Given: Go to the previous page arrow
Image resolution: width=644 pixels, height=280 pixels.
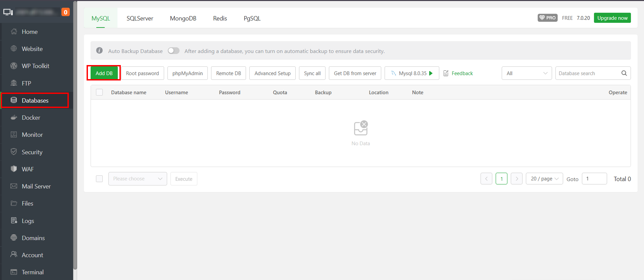Looking at the screenshot, I should pos(486,179).
